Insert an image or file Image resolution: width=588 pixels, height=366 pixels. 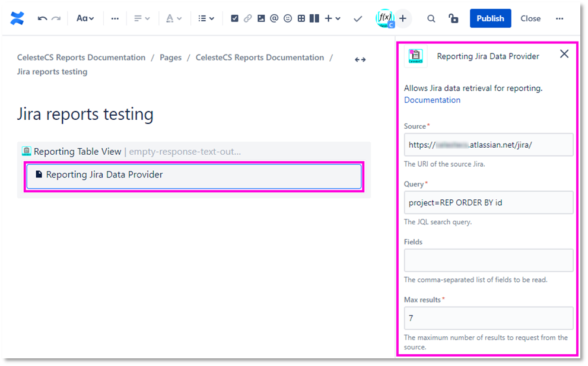pyautogui.click(x=261, y=18)
